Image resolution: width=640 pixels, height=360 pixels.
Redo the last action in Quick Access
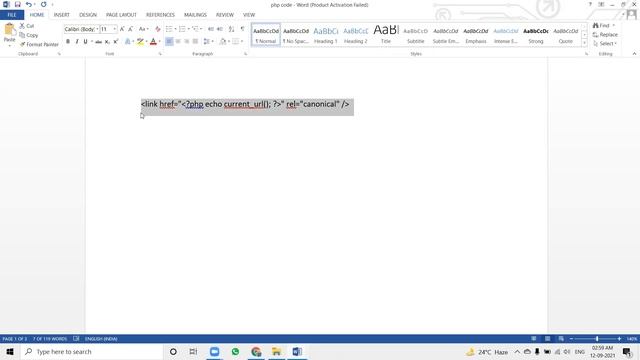pos(43,4)
